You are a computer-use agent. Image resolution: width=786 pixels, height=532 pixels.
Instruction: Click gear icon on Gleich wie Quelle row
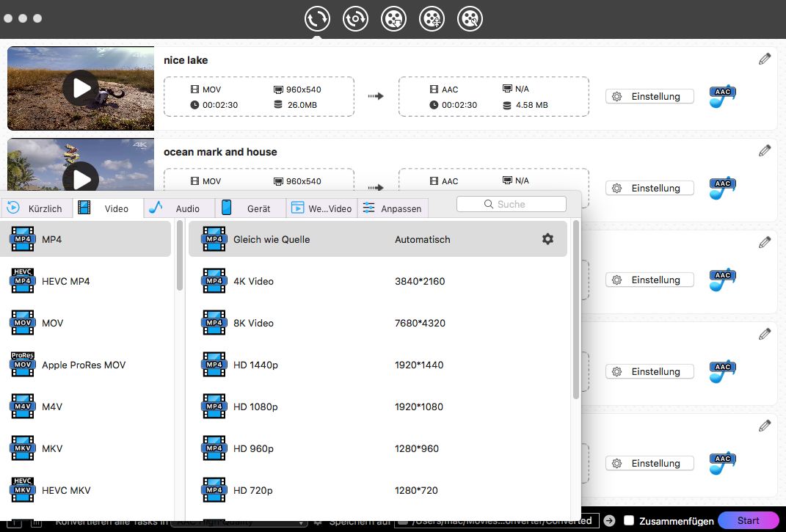pyautogui.click(x=547, y=239)
